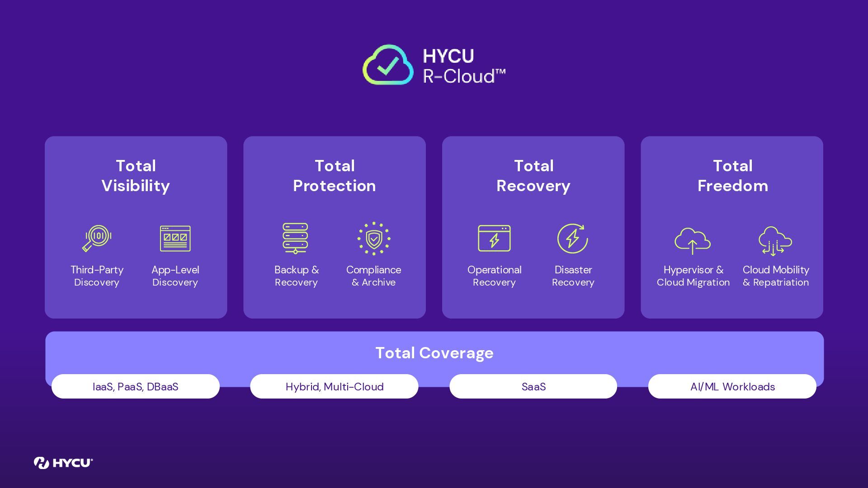868x488 pixels.
Task: Click the Hypervisor & Cloud Migration cloud icon
Action: coord(692,240)
